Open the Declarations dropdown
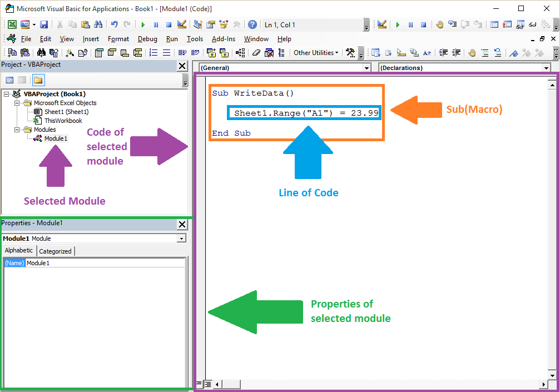 tap(546, 67)
